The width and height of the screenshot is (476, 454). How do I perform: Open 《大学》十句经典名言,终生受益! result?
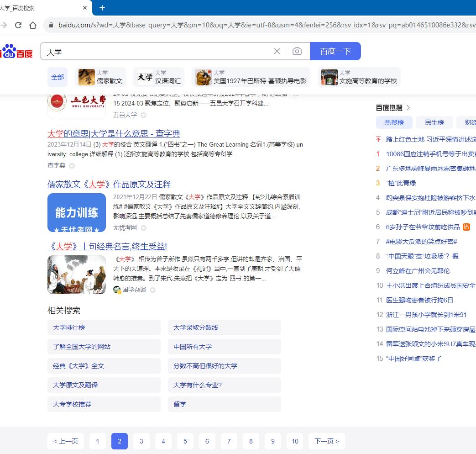point(107,246)
